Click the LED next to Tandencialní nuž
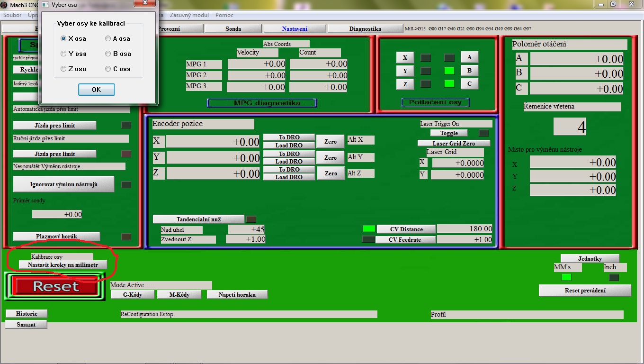The width and height of the screenshot is (644, 364). point(251,219)
